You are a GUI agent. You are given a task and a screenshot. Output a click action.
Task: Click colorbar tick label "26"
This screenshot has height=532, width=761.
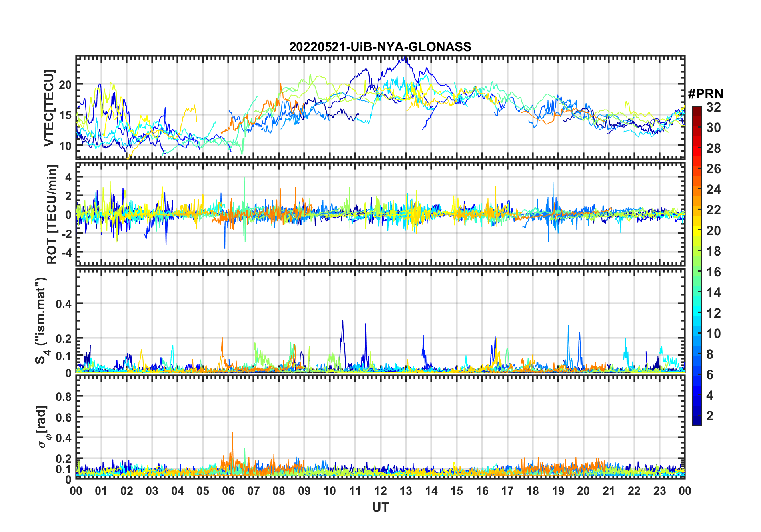pyautogui.click(x=713, y=169)
